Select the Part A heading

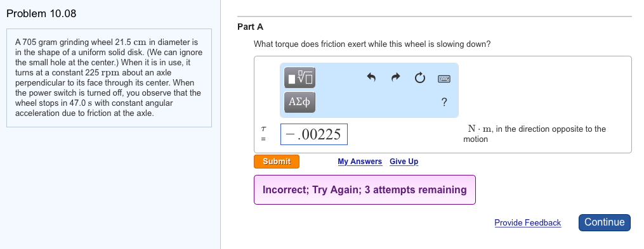[250, 27]
